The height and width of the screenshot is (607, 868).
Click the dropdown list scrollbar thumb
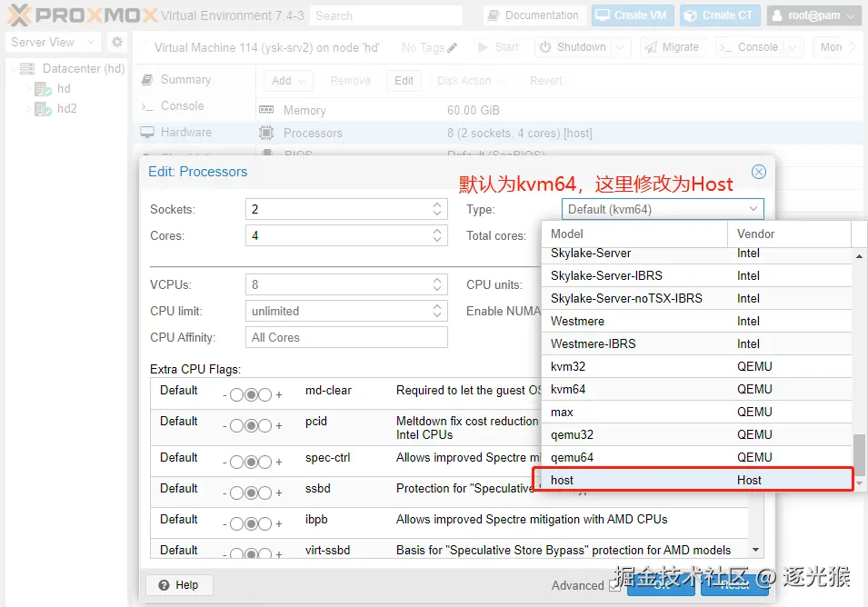[x=859, y=455]
